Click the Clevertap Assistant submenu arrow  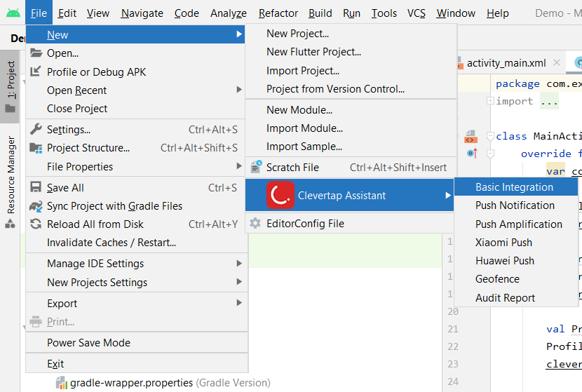pos(448,195)
